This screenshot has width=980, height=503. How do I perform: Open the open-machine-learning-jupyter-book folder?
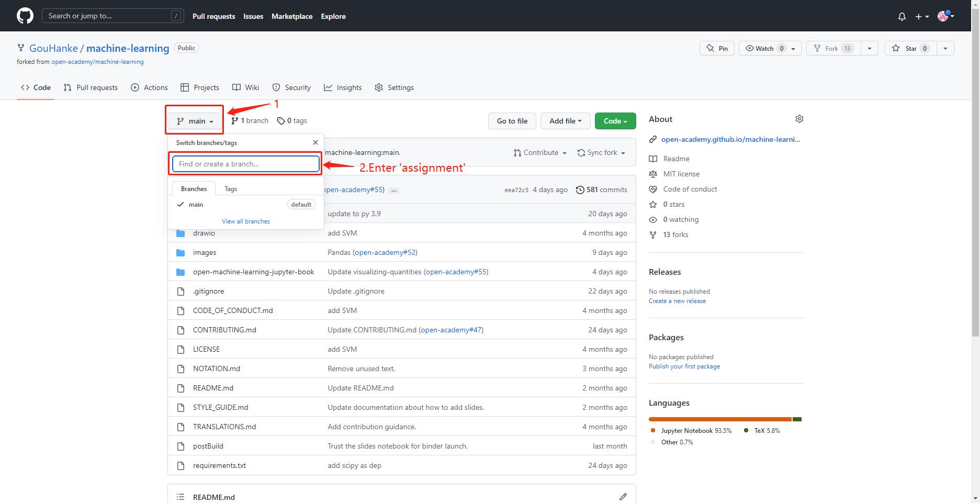(254, 272)
